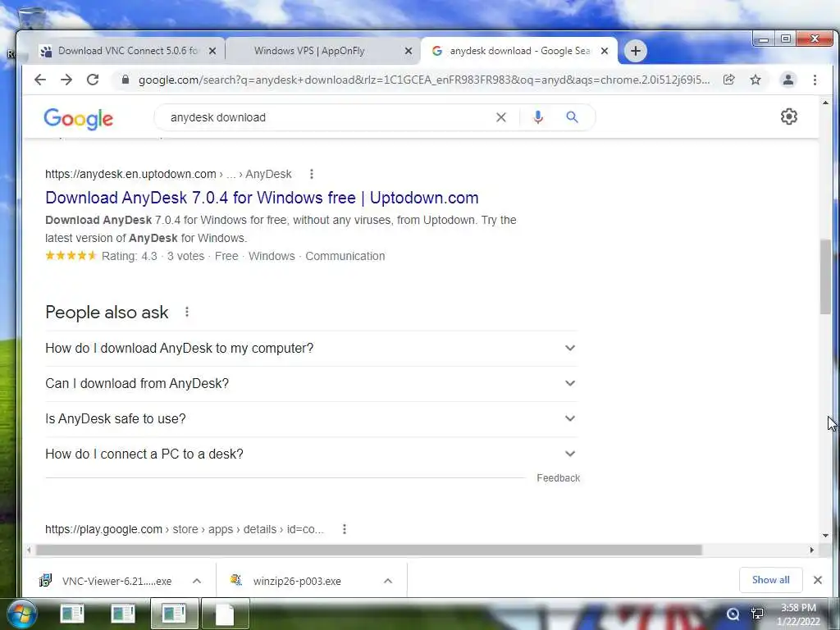The image size is (840, 630).
Task: Close the anydesk download Google tab
Action: click(x=605, y=51)
